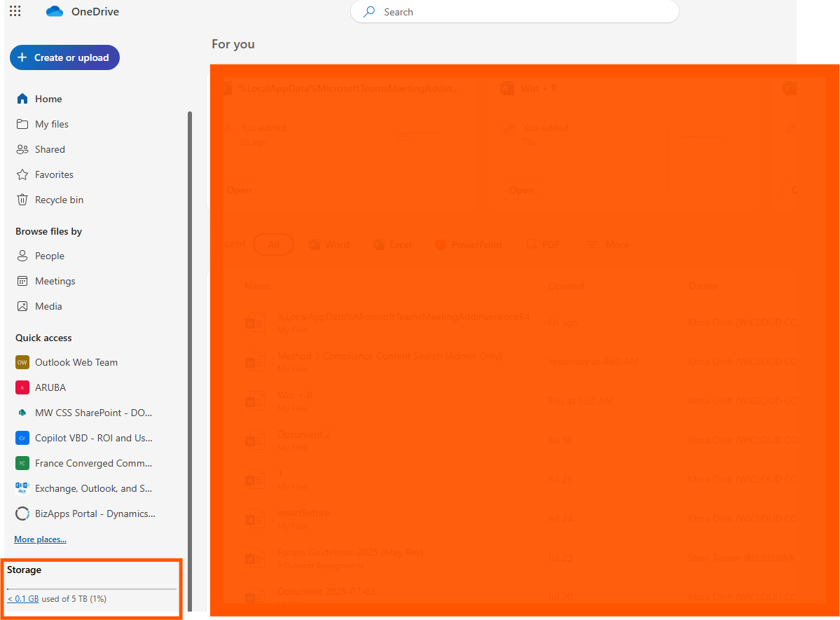Click the Create or upload button
Image resolution: width=840 pixels, height=620 pixels.
point(64,57)
